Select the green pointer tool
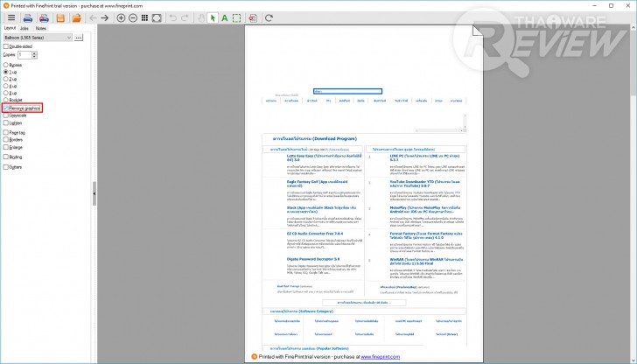This screenshot has height=364, width=637. coord(213,17)
